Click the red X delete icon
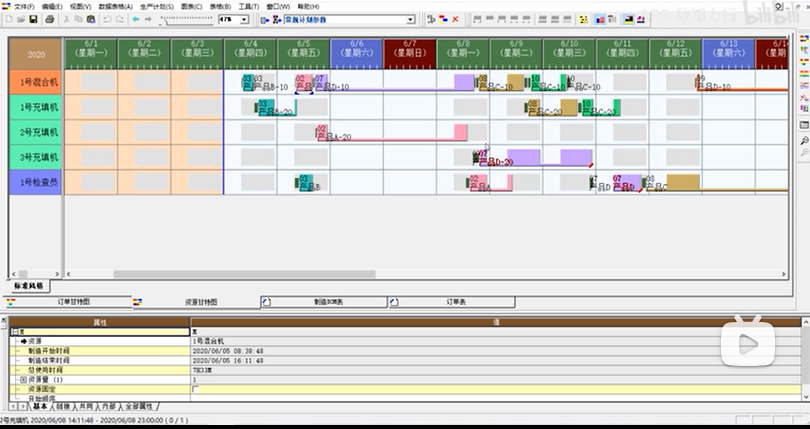 [x=456, y=19]
